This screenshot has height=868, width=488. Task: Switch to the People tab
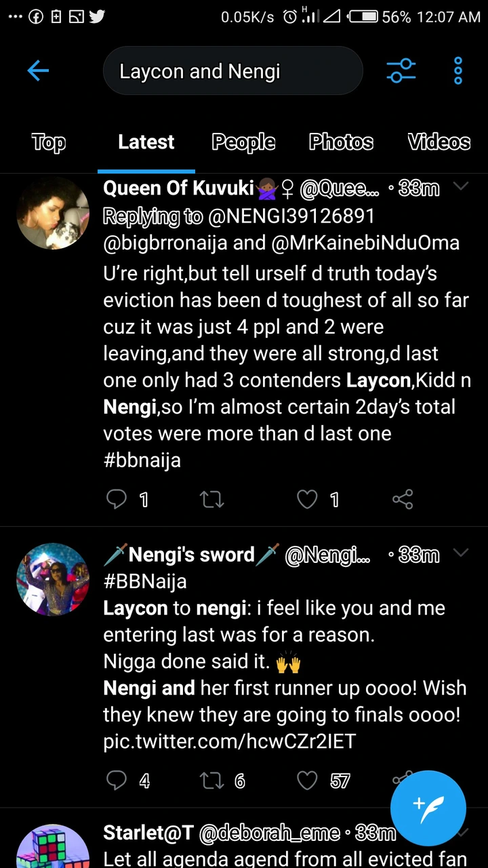243,142
